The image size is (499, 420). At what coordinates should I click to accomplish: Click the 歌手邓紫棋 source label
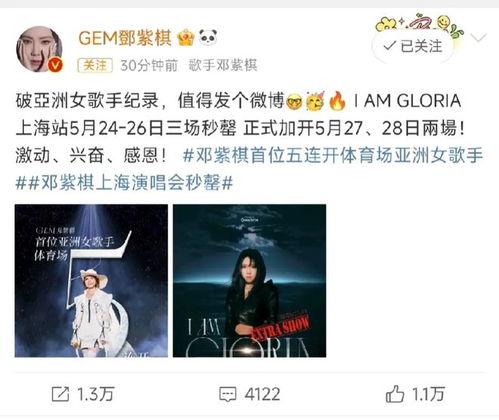[223, 65]
